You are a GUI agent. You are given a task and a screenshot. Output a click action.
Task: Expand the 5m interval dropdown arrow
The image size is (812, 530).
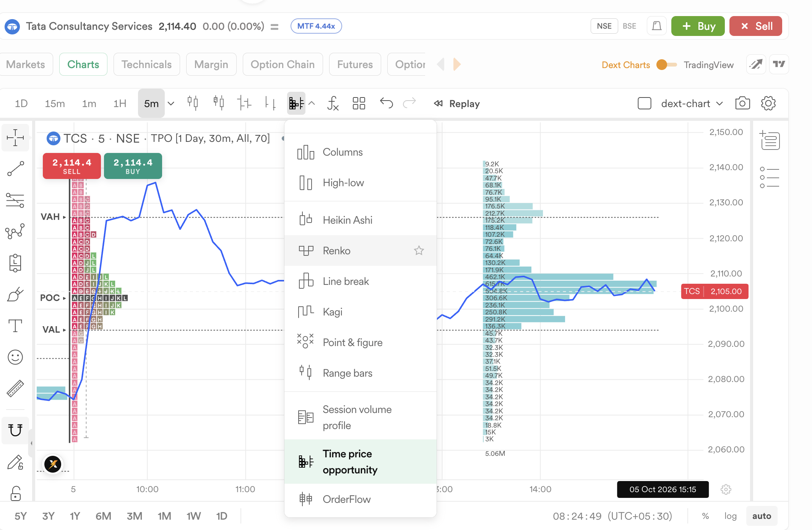[171, 104]
